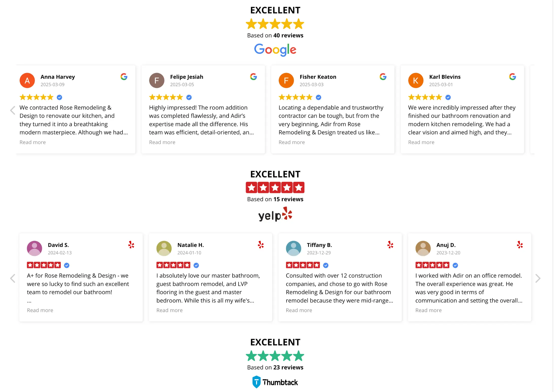
Task: Click the red Yelp five-star rating summary
Action: coord(275,188)
